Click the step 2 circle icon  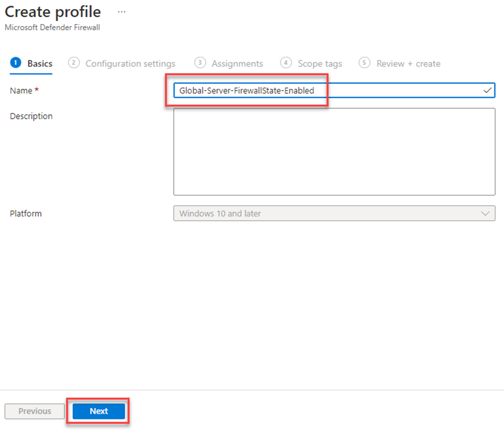(x=74, y=63)
